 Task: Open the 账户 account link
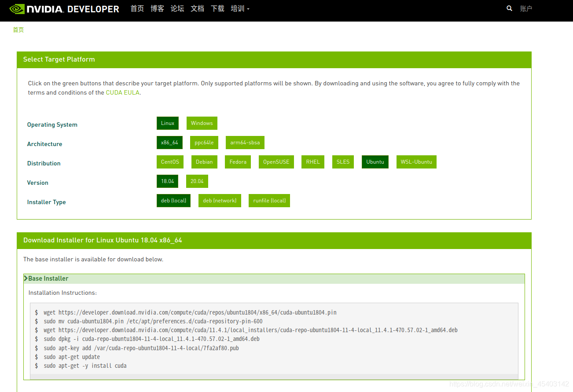click(x=526, y=8)
